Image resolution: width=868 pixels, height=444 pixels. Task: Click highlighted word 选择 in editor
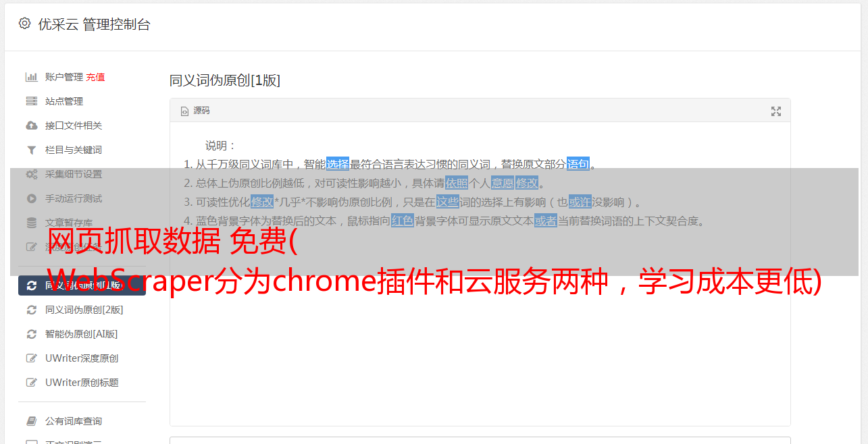coord(338,164)
